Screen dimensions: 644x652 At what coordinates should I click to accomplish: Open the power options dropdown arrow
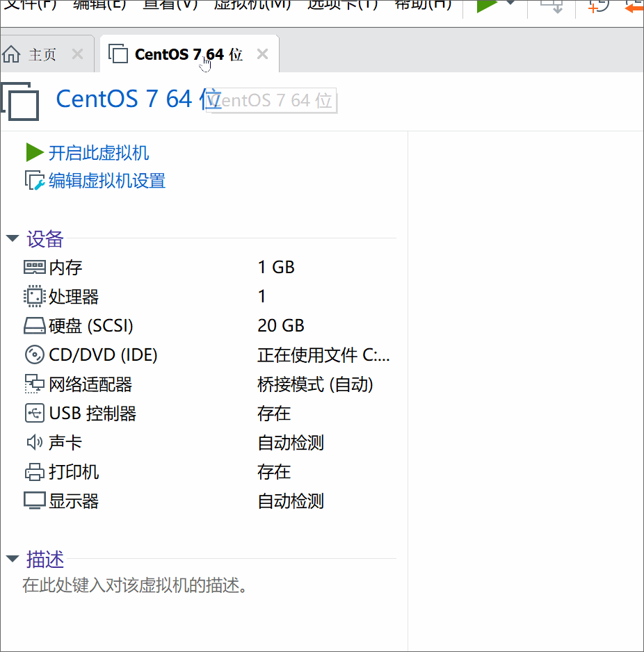pyautogui.click(x=510, y=3)
